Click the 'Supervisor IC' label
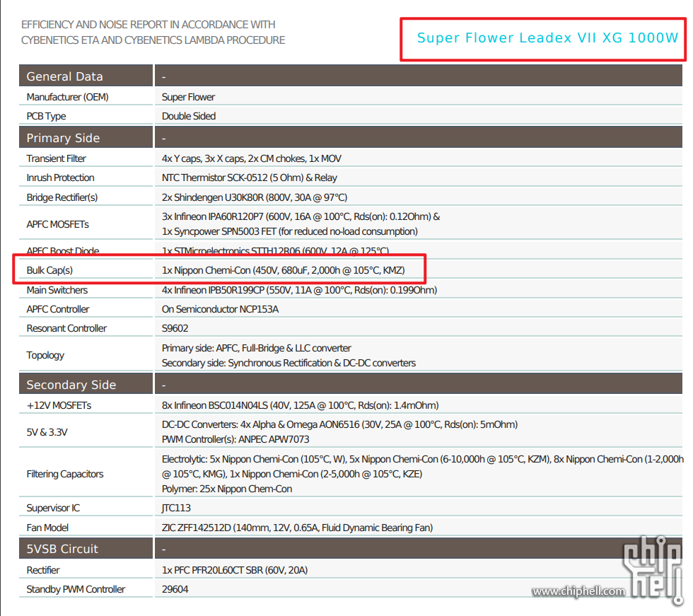 pyautogui.click(x=53, y=509)
